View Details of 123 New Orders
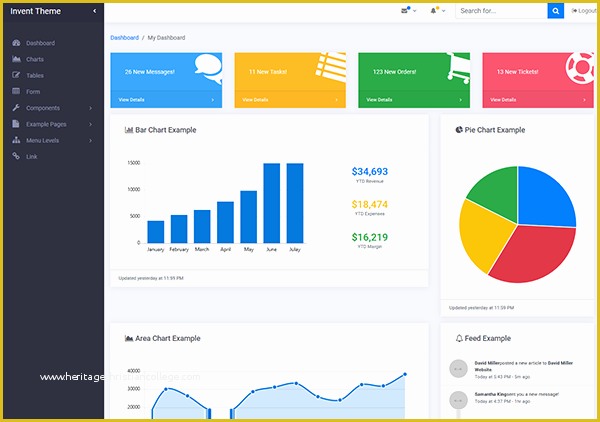The width and height of the screenshot is (600, 422). point(379,99)
